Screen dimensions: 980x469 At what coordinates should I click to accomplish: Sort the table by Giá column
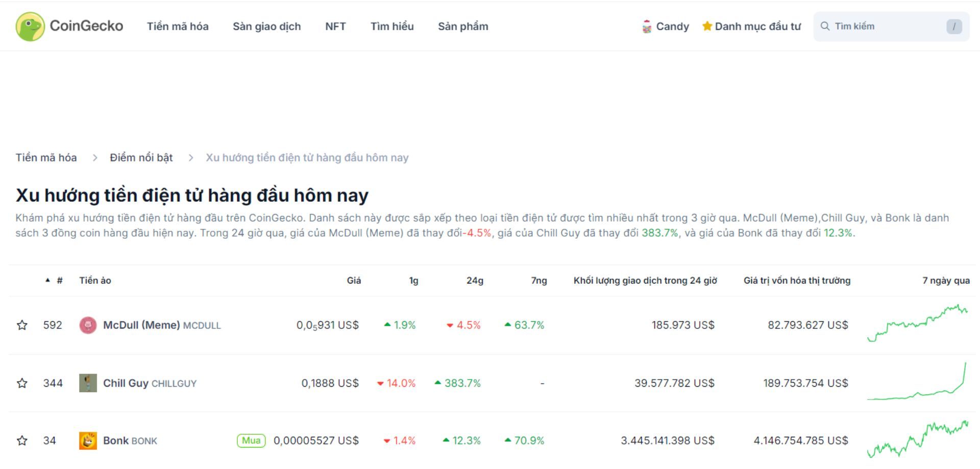click(x=354, y=280)
